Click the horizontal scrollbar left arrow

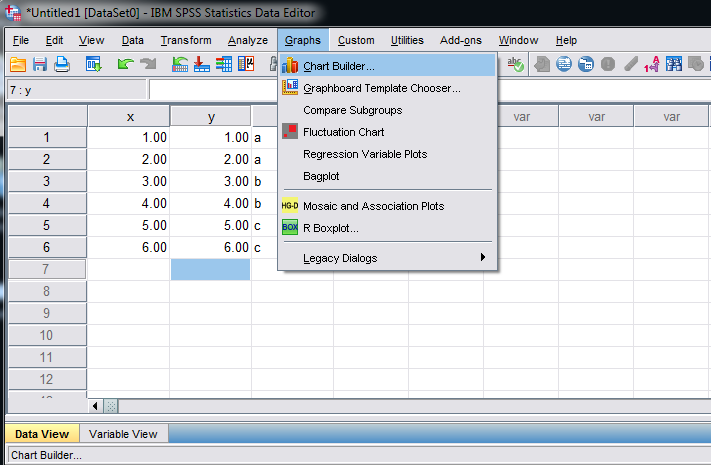97,406
